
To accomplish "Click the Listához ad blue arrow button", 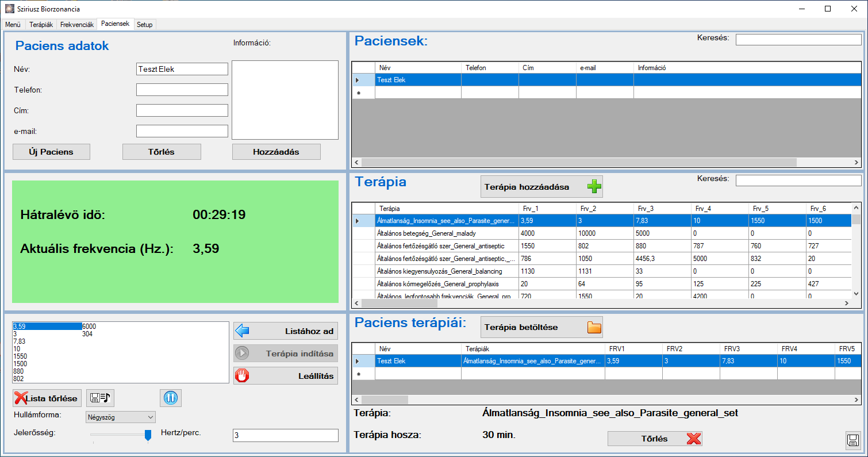I will [x=285, y=331].
